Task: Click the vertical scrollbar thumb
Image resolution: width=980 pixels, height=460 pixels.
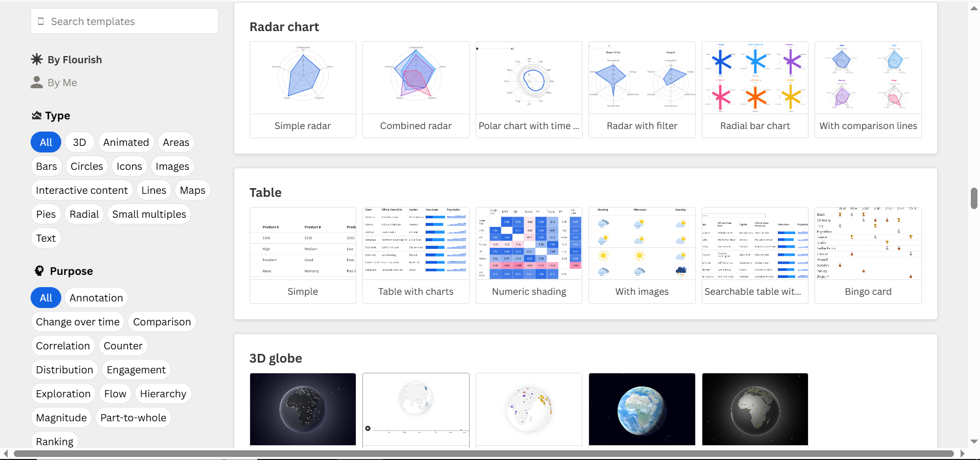Action: tap(974, 198)
